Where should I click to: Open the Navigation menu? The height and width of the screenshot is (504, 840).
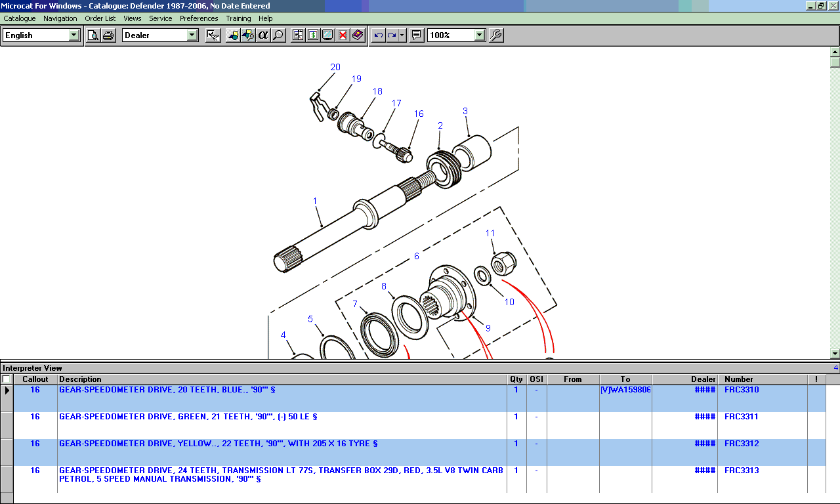(x=60, y=18)
